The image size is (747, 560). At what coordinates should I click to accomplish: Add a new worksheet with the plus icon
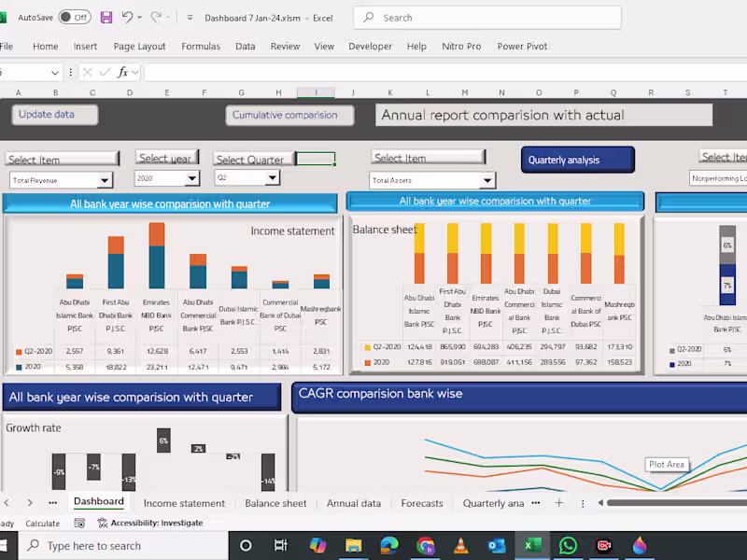[x=558, y=502]
